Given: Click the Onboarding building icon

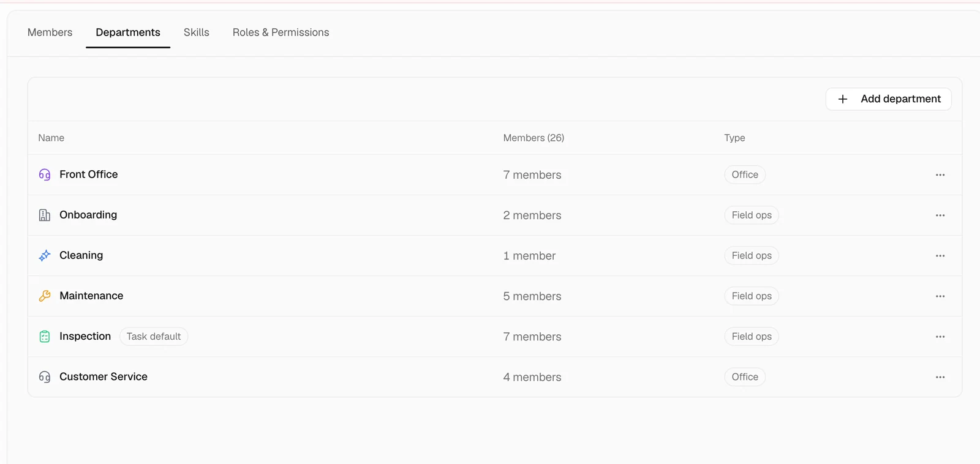Looking at the screenshot, I should coord(45,215).
